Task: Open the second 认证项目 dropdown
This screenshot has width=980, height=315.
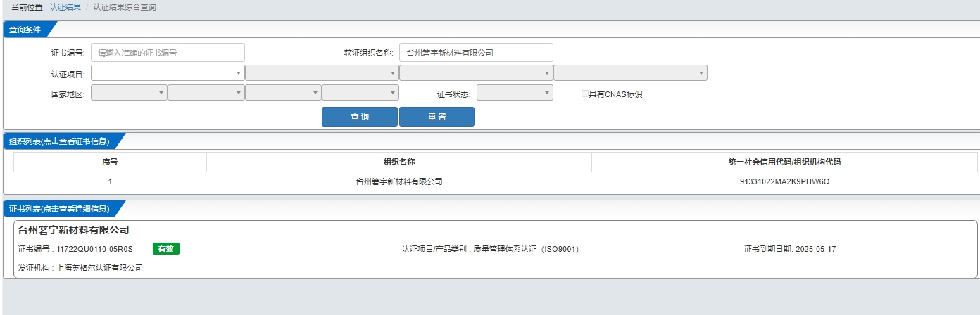Action: (322, 72)
